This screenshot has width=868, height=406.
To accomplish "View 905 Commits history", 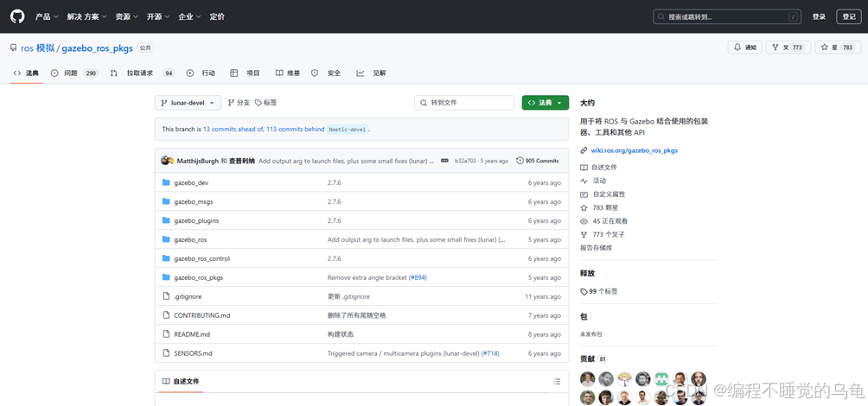I will click(x=538, y=161).
